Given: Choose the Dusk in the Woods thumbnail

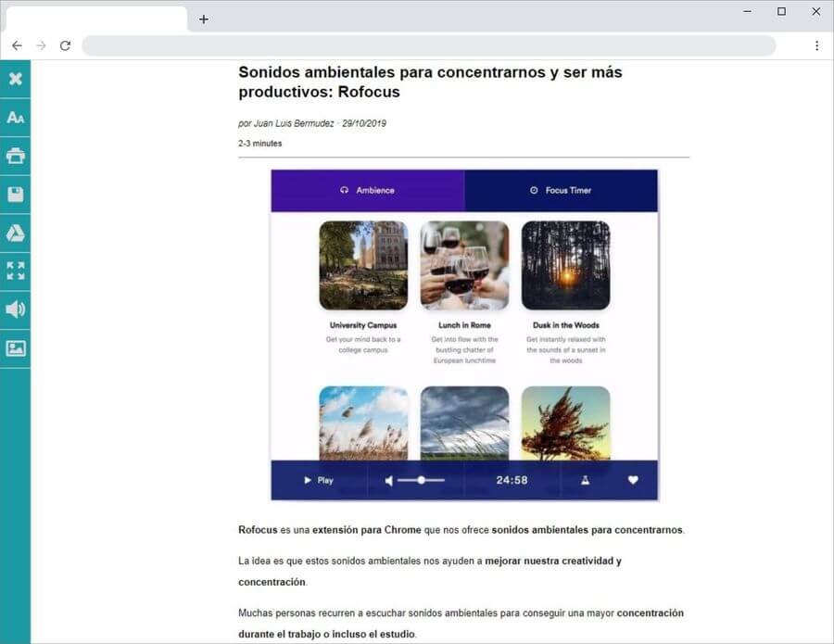Looking at the screenshot, I should click(565, 265).
